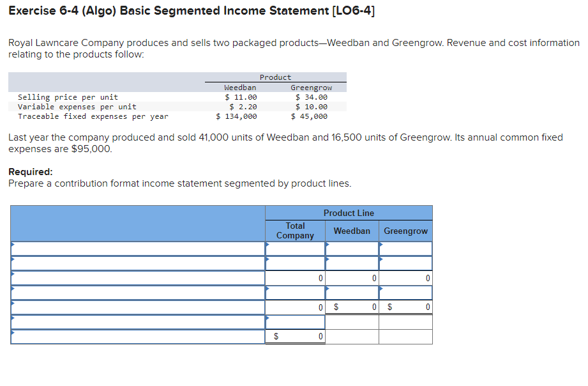The image size is (588, 386).
Task: Click 'Variable expenses per unit' row label
Action: 77,107
